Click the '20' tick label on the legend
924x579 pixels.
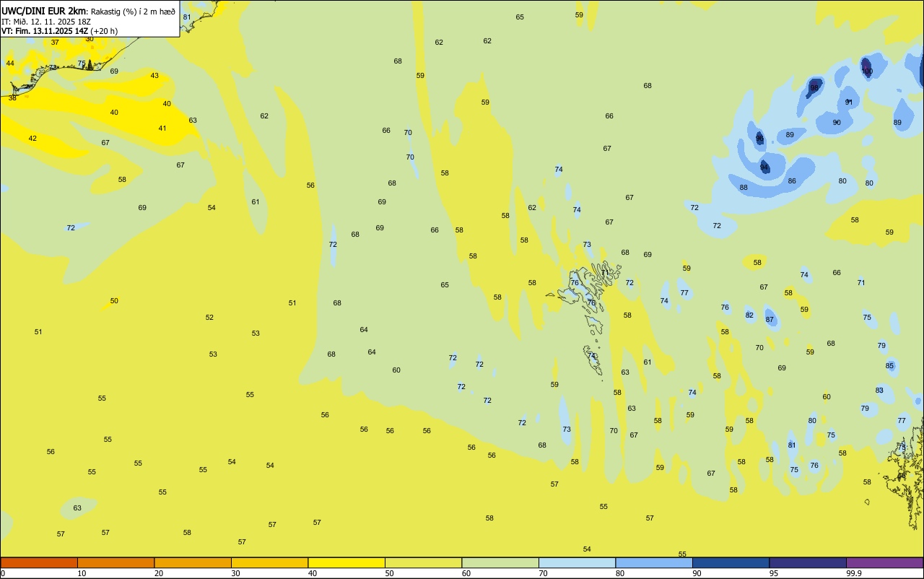click(x=159, y=573)
